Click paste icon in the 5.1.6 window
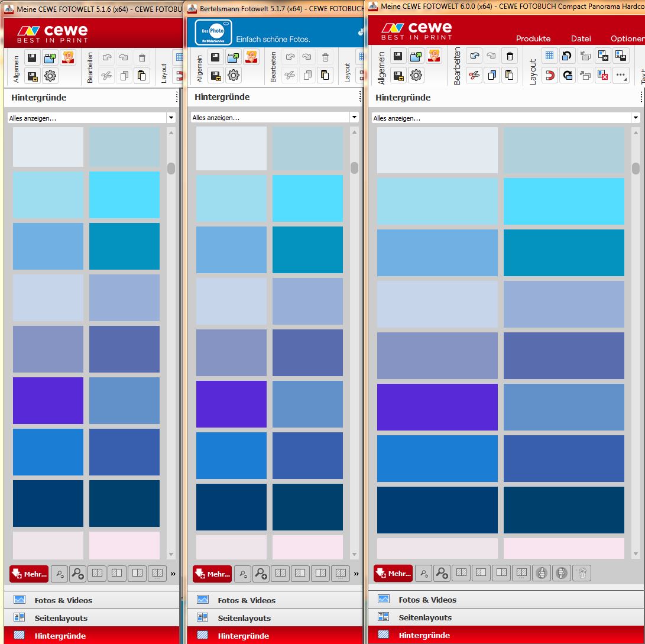The image size is (645, 644). (x=141, y=76)
